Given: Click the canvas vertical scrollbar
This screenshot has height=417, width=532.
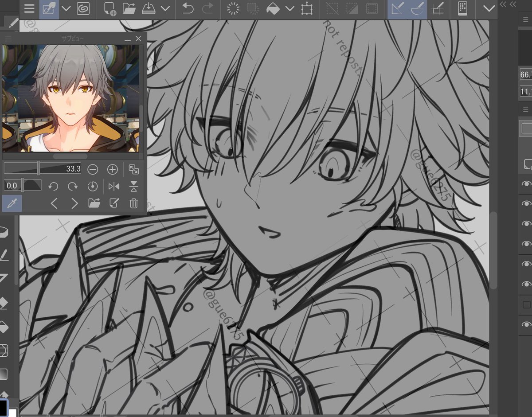Looking at the screenshot, I should pos(493,250).
